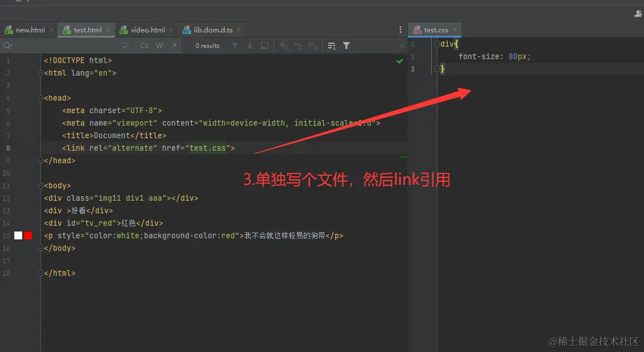The image size is (644, 352).
Task: Click the meta viewport line
Action: click(x=221, y=123)
